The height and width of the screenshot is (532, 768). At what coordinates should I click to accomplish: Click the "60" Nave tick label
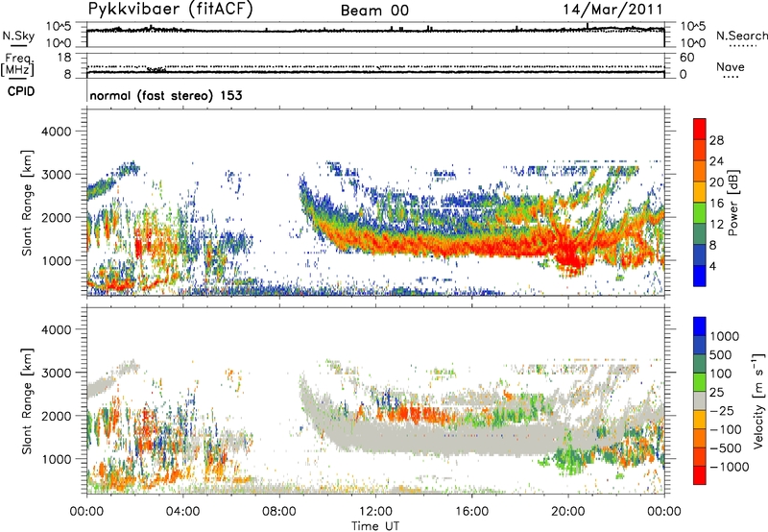tap(686, 58)
